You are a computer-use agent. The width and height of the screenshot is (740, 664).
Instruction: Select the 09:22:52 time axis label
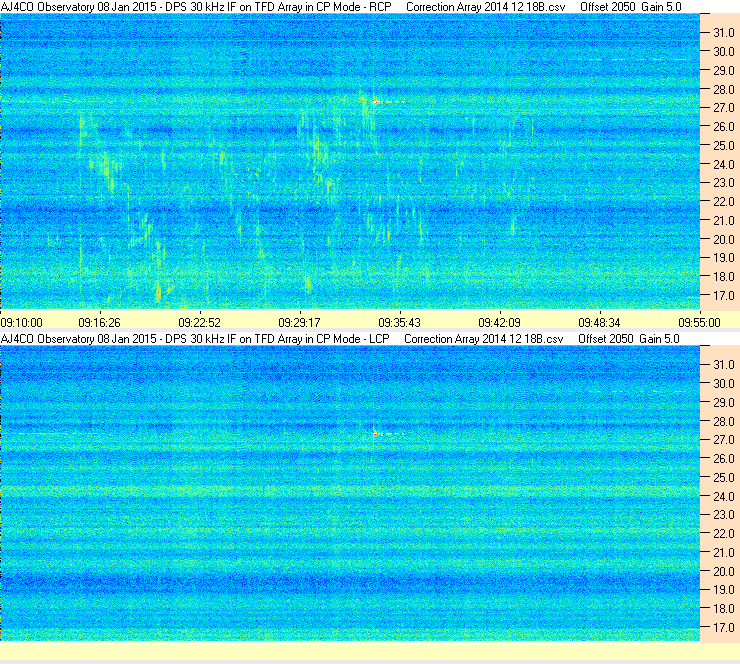(x=199, y=323)
